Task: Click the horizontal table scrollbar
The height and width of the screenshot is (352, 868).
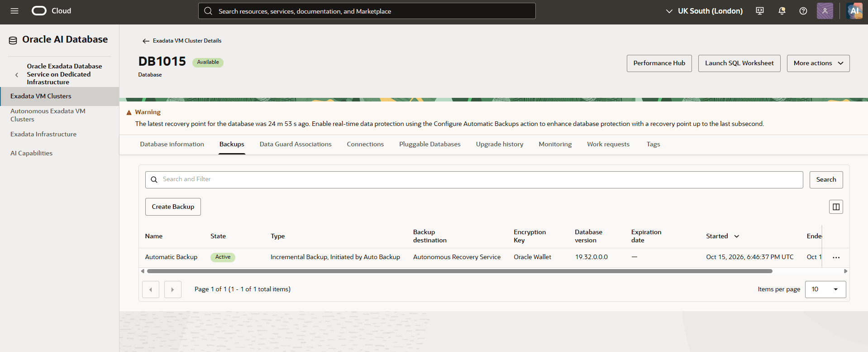Action: point(460,271)
